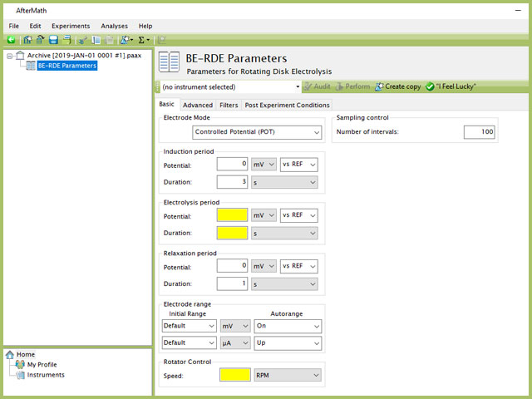Open the Rotator Control RPM unit dropdown
Viewport: 532px width, 399px height.
point(288,375)
